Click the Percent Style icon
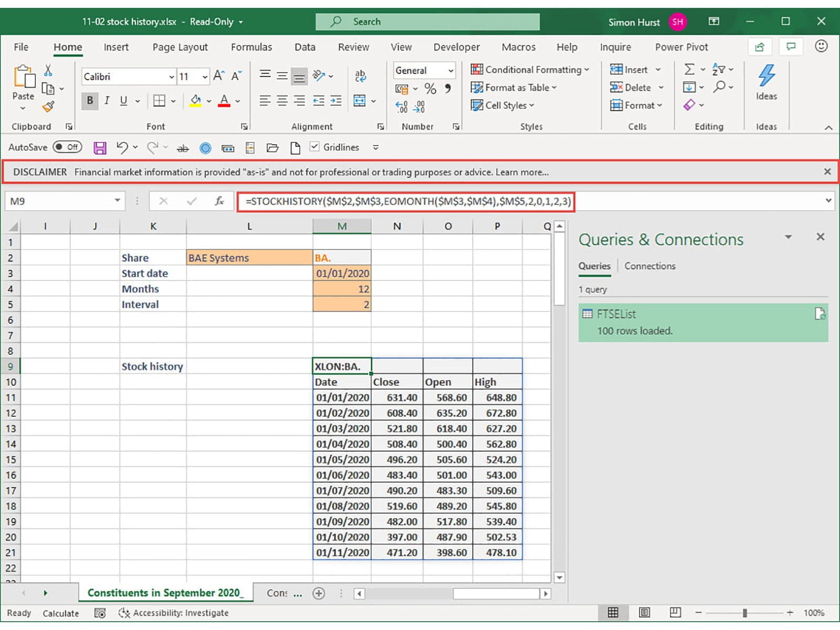The image size is (840, 630). 430,89
